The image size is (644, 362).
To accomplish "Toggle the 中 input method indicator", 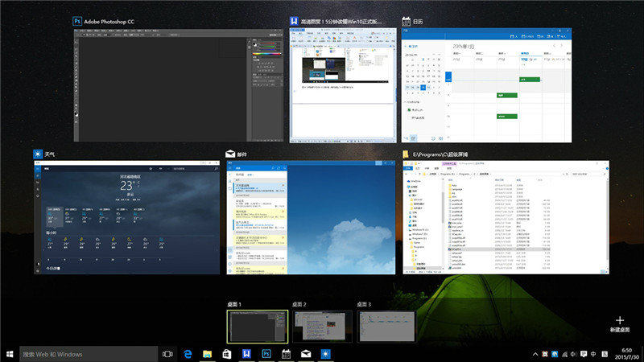I will [x=594, y=354].
